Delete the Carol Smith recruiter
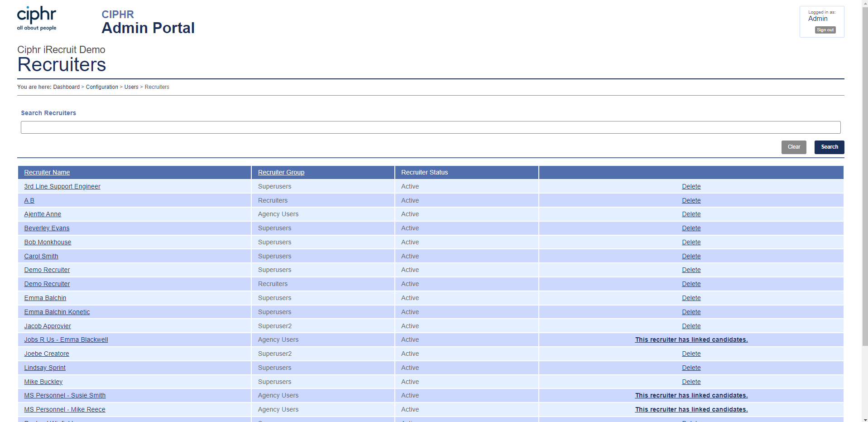Image resolution: width=868 pixels, height=422 pixels. [x=691, y=256]
